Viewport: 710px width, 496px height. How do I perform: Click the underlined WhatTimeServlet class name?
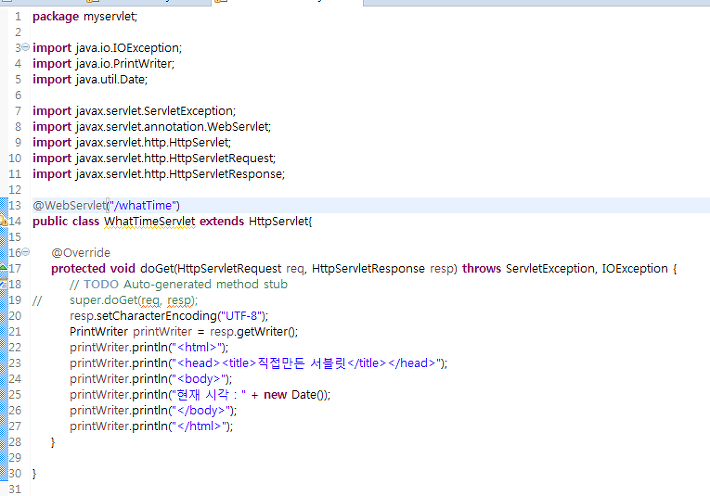pyautogui.click(x=149, y=222)
